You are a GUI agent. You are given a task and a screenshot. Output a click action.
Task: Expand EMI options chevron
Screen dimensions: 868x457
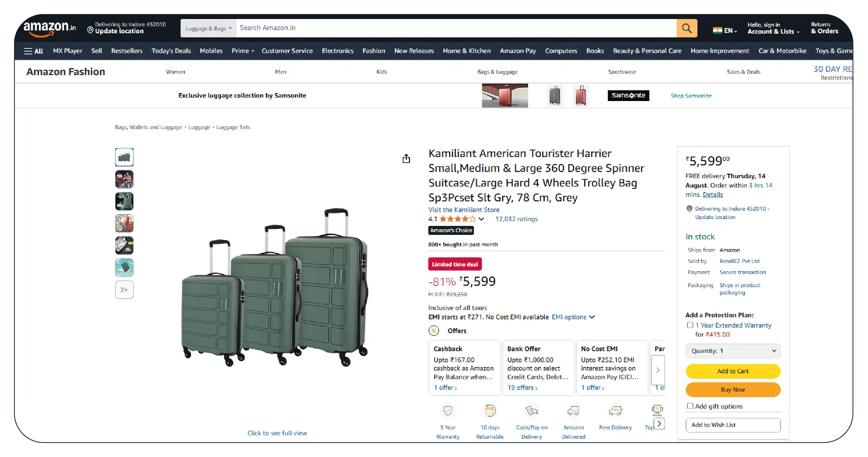pos(592,317)
